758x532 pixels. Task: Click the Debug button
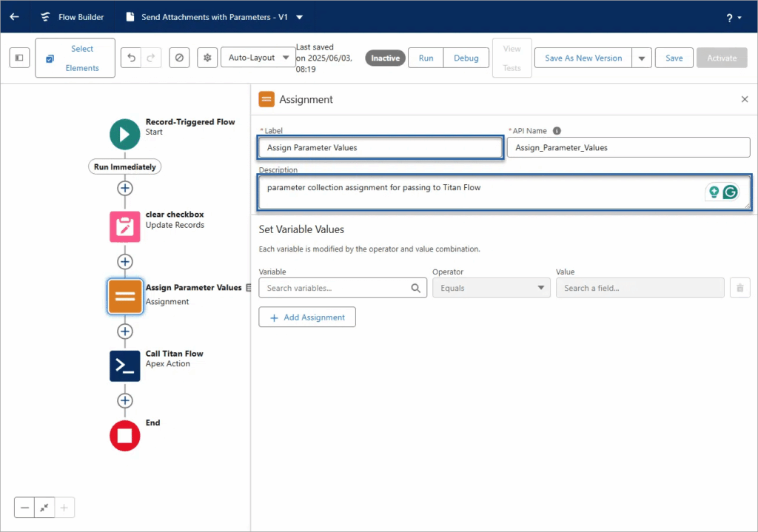pos(466,57)
